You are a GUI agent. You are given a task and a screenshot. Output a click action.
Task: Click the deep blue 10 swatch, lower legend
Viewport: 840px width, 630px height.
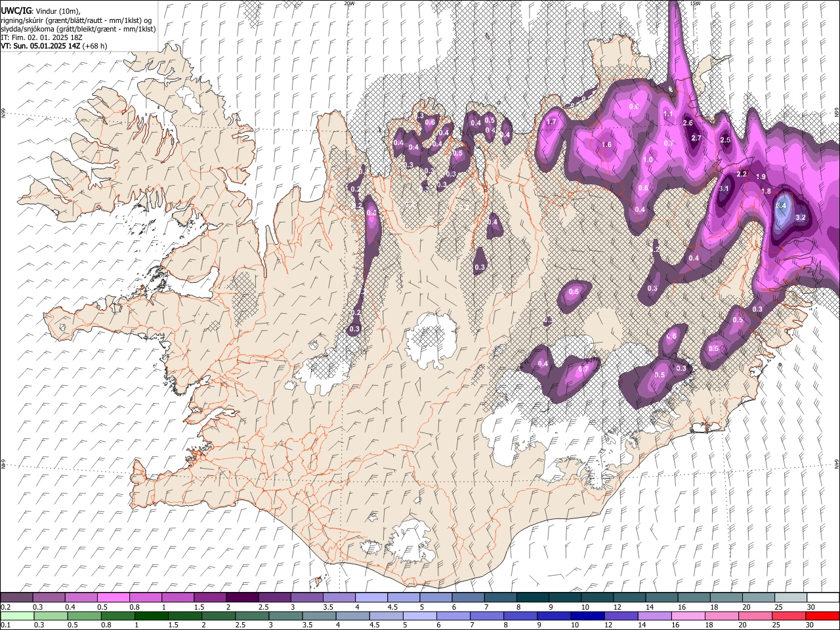coord(587,616)
